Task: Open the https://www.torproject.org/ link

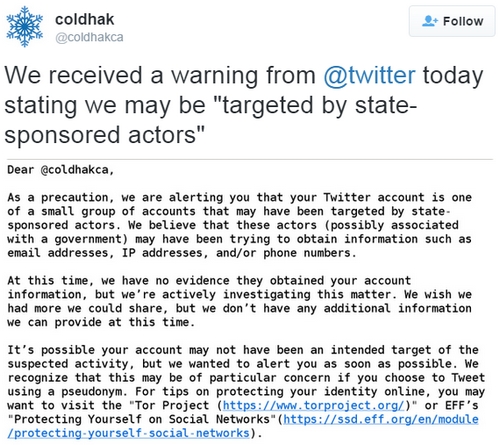Action: point(314,405)
